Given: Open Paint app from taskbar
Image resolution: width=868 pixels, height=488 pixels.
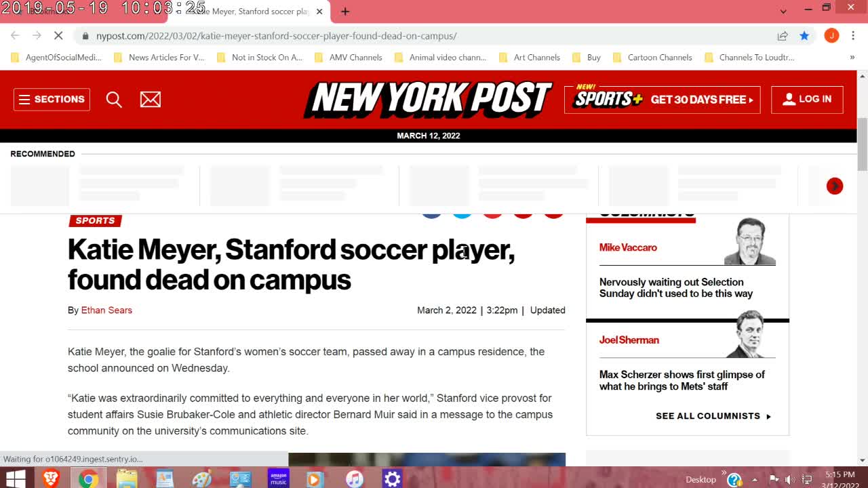Looking at the screenshot, I should click(201, 479).
